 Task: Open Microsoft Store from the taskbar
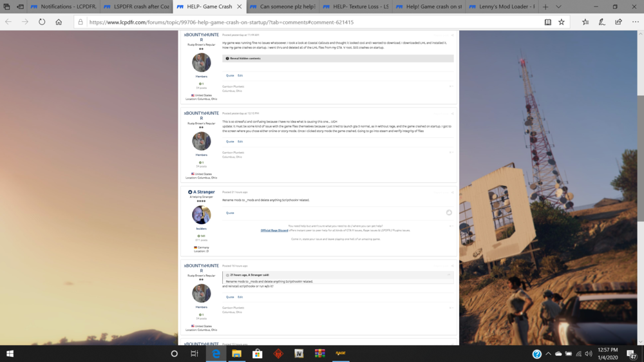pos(258,354)
